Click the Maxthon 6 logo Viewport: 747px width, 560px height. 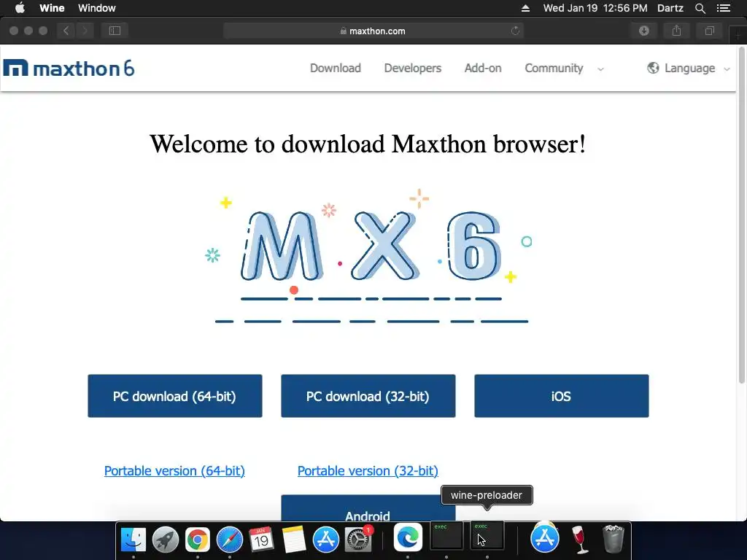(69, 68)
